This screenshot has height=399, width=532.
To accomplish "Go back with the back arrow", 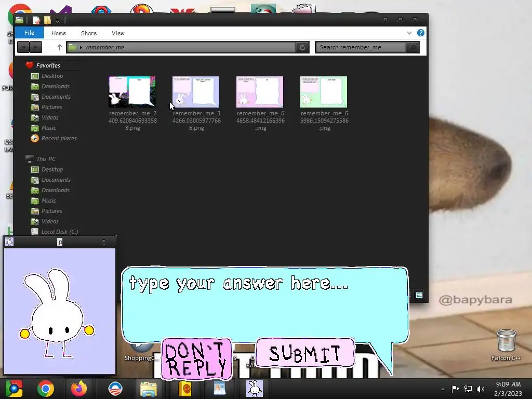I will point(23,47).
